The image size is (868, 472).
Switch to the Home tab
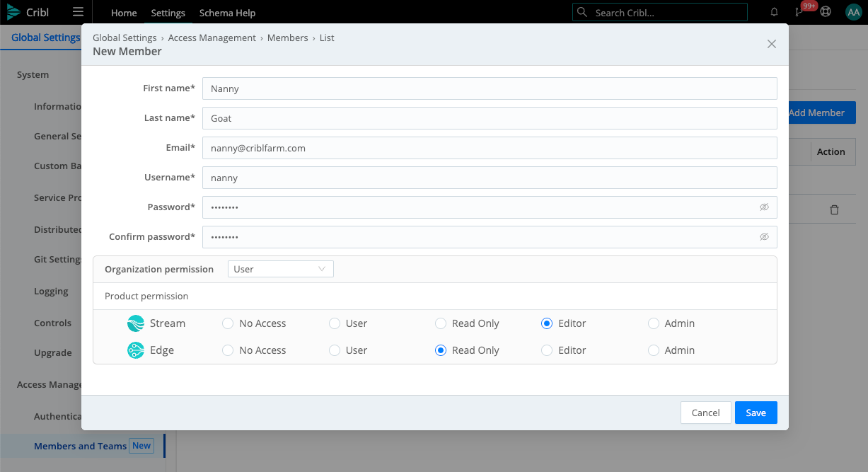124,13
